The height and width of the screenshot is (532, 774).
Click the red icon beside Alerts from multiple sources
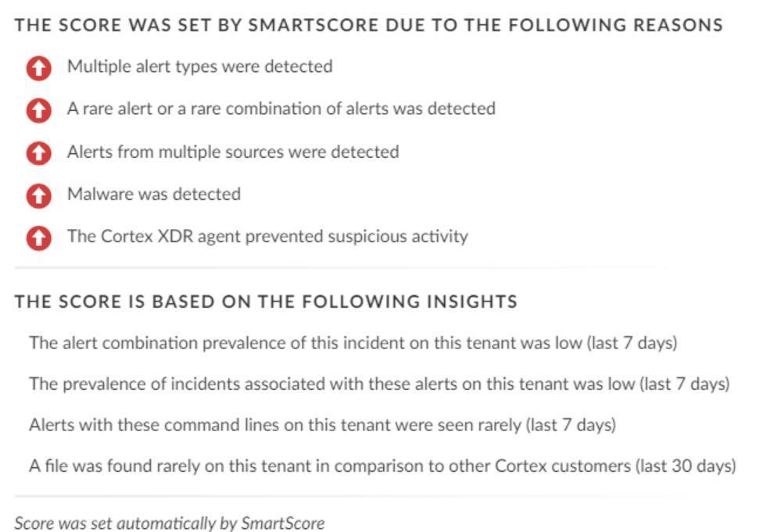(38, 153)
